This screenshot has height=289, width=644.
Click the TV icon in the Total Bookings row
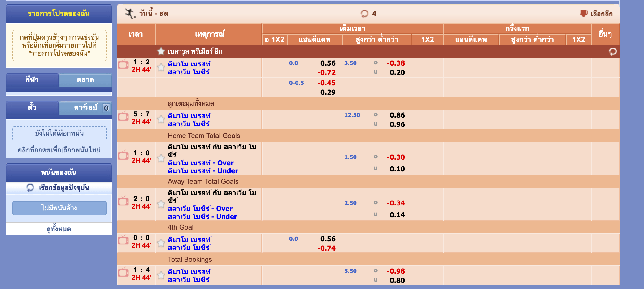click(x=123, y=273)
